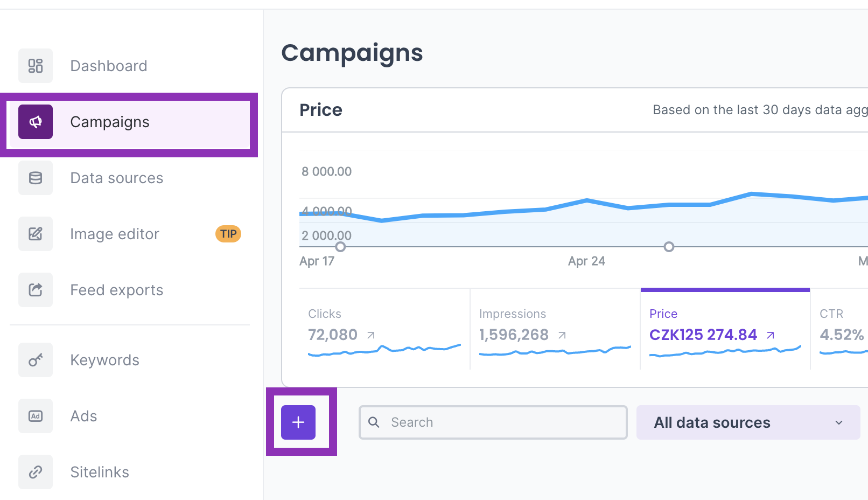Click the TIP badge beside Image editor
868x500 pixels.
pyautogui.click(x=228, y=234)
